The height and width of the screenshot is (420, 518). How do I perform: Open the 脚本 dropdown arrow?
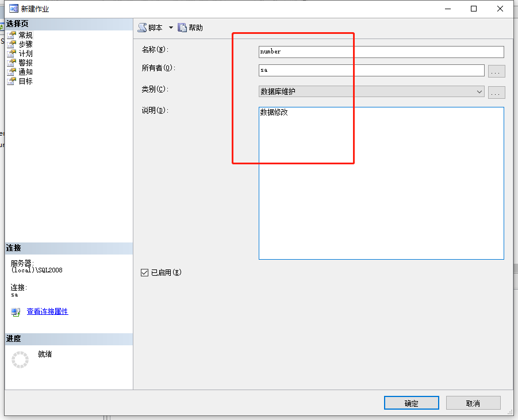(171, 27)
